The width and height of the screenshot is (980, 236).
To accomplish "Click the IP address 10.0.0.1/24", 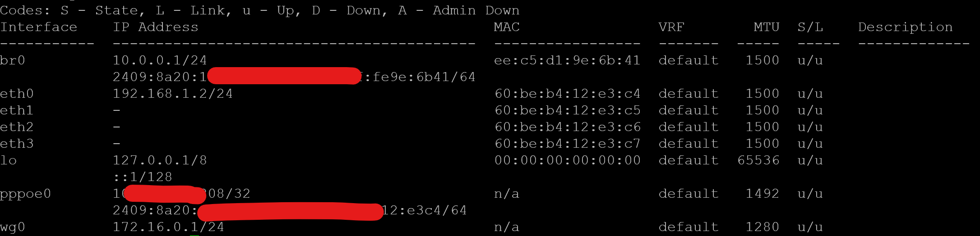I will point(160,60).
